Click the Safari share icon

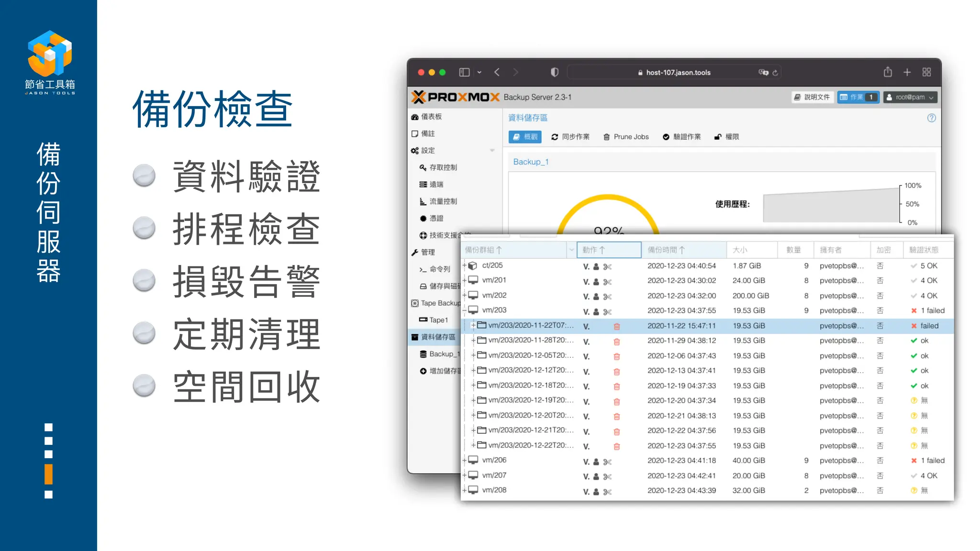[888, 72]
